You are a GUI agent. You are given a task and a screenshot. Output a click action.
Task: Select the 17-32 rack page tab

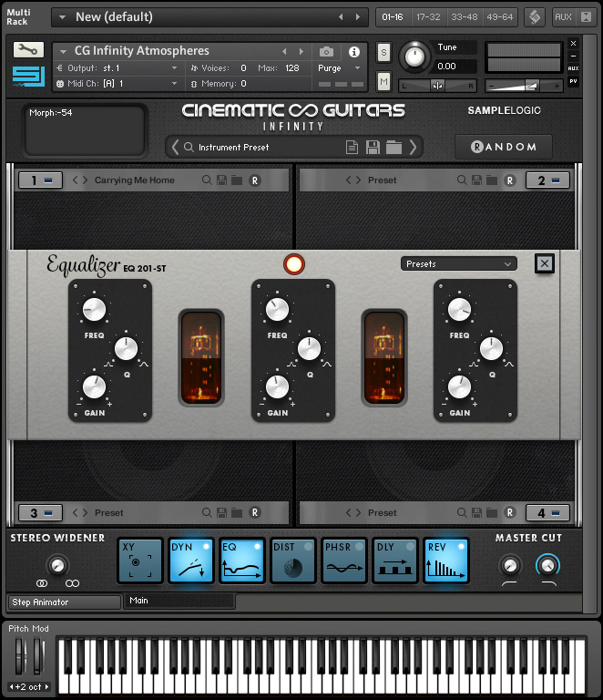429,17
